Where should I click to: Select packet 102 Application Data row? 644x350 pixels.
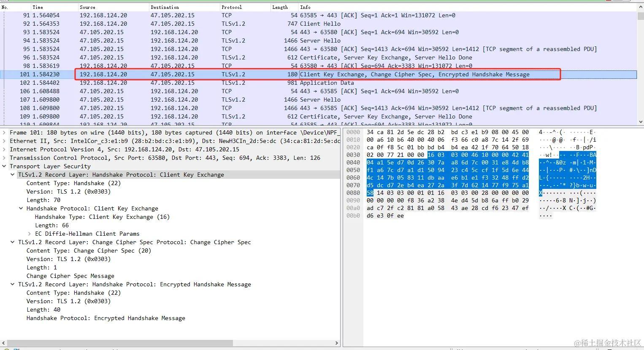point(319,83)
